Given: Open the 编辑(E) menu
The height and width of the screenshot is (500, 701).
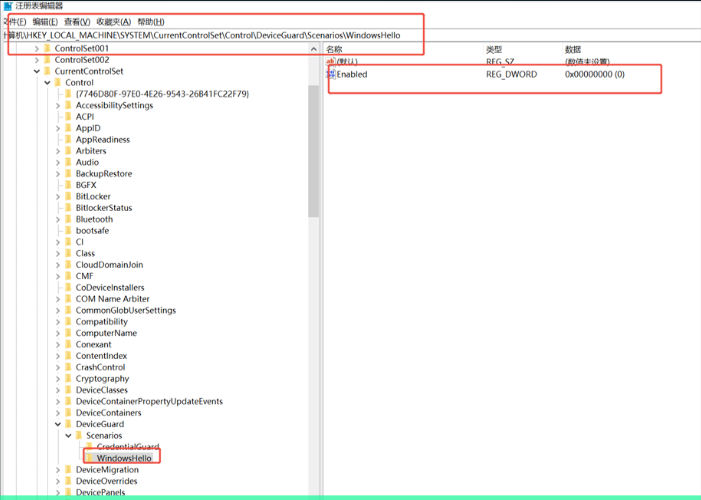Looking at the screenshot, I should [x=45, y=21].
